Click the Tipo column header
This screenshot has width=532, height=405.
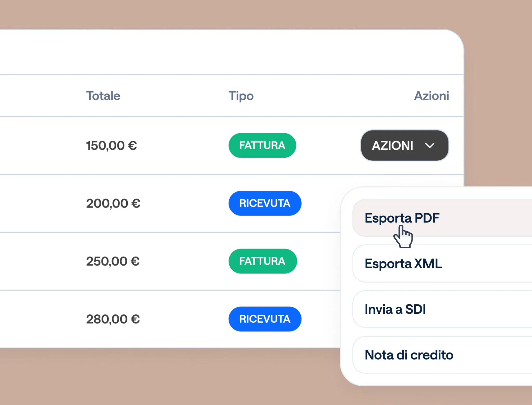click(241, 96)
